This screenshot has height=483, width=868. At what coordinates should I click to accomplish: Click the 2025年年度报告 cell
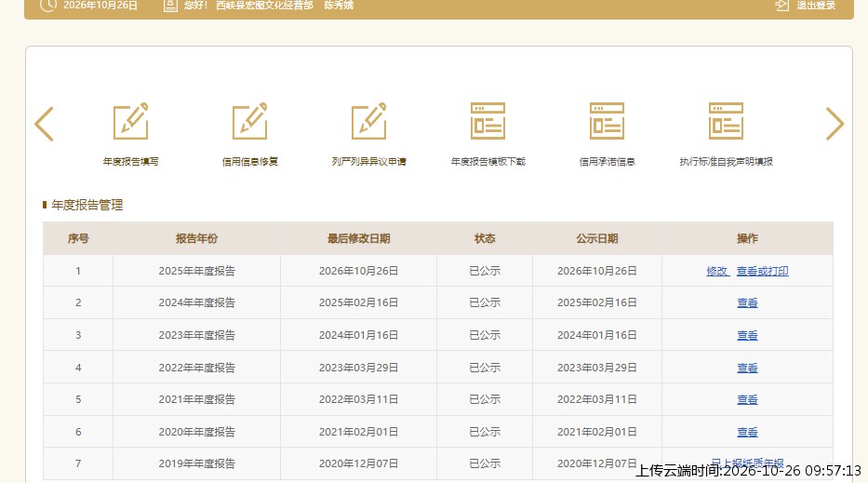[x=196, y=271]
